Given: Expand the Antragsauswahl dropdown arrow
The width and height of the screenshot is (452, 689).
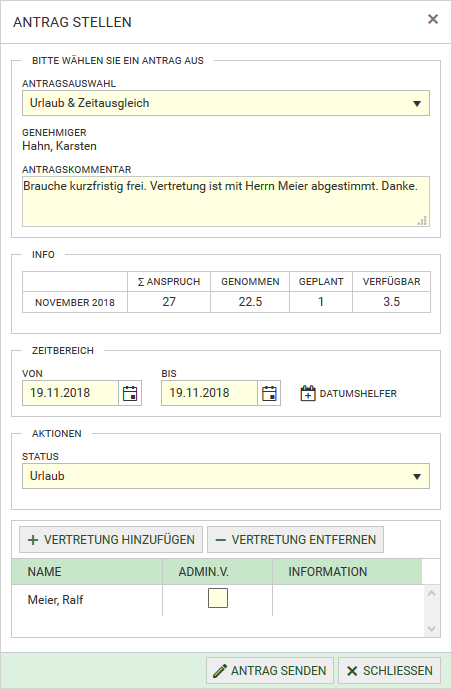Looking at the screenshot, I should tap(417, 104).
